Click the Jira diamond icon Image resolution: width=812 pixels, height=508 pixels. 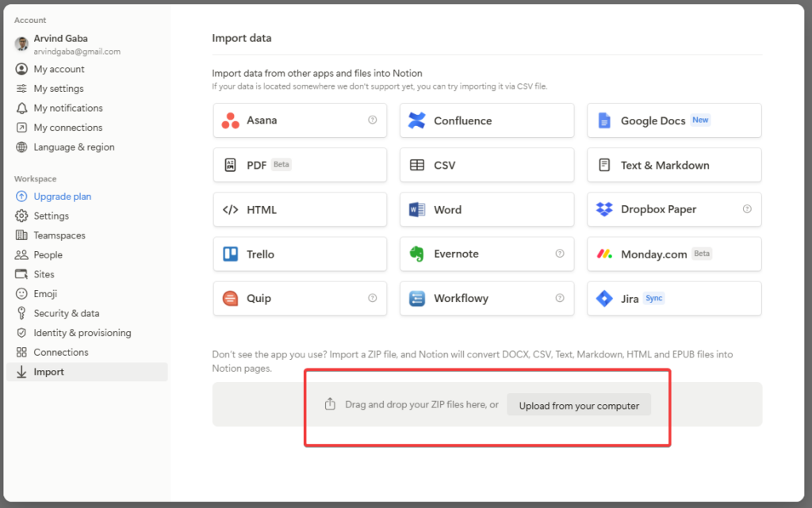click(604, 299)
